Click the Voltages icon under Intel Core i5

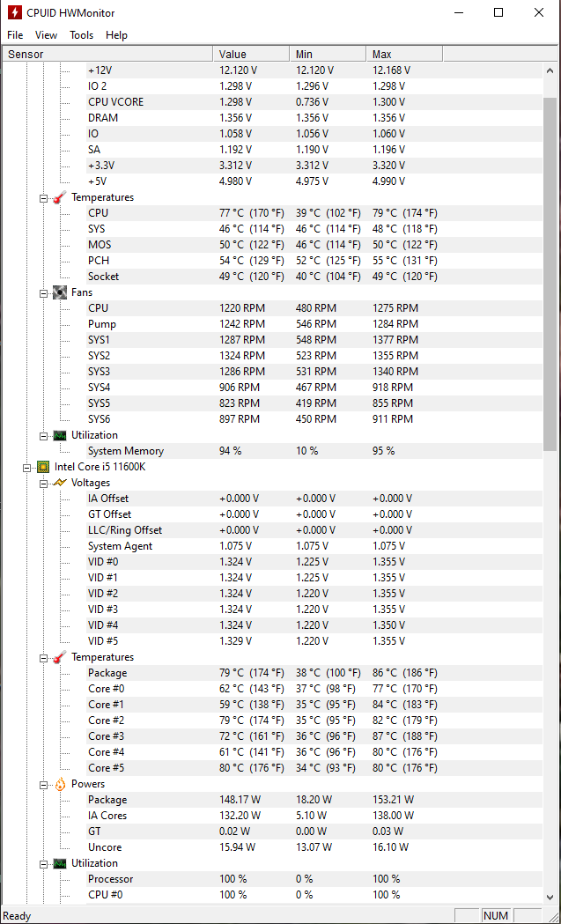[59, 483]
